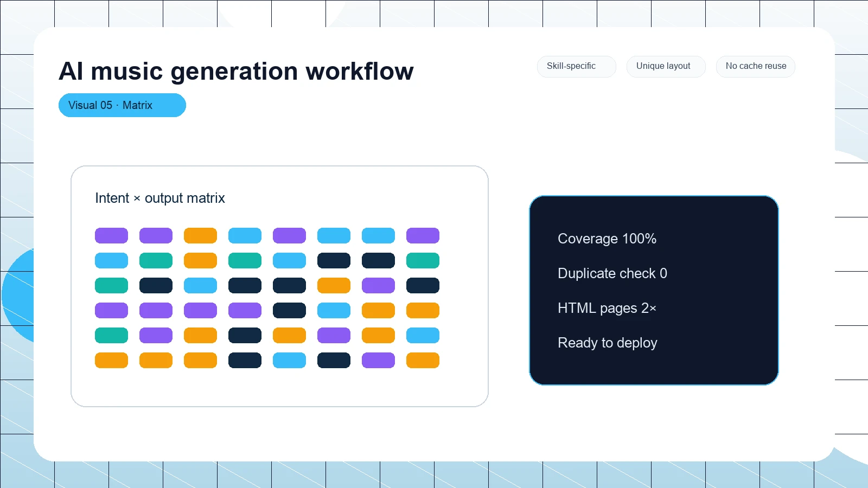Select the Coverage 100% line
The height and width of the screenshot is (488, 868).
607,239
